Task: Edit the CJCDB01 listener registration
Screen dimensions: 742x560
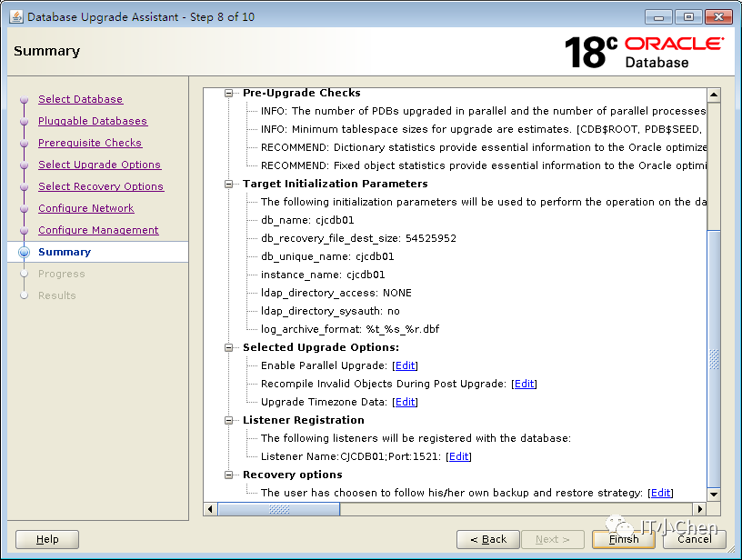Action: click(459, 456)
